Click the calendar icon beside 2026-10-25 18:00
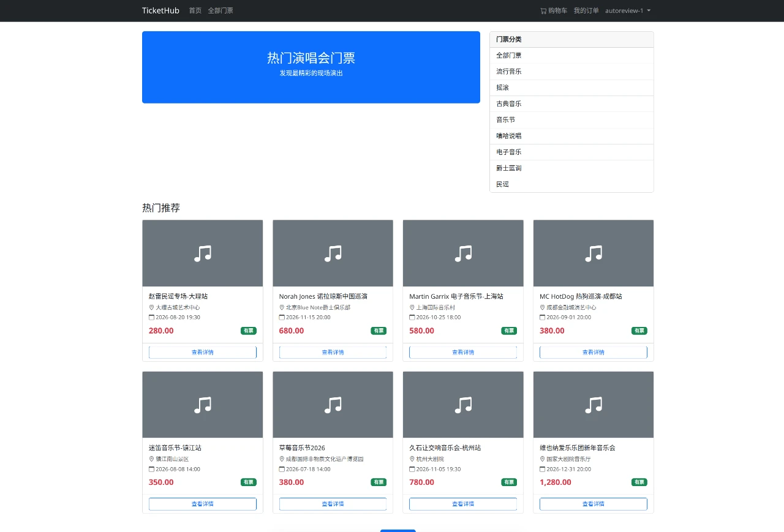The height and width of the screenshot is (532, 784). (412, 317)
